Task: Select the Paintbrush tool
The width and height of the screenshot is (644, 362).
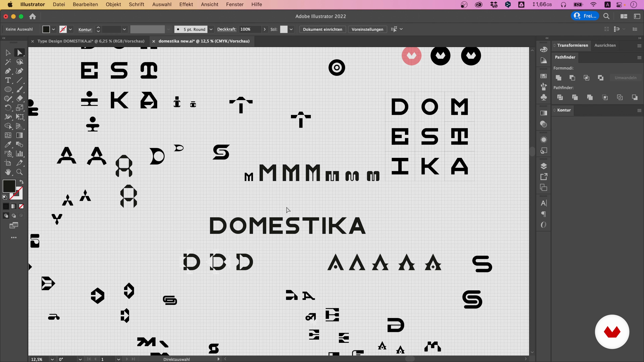Action: pyautogui.click(x=19, y=89)
